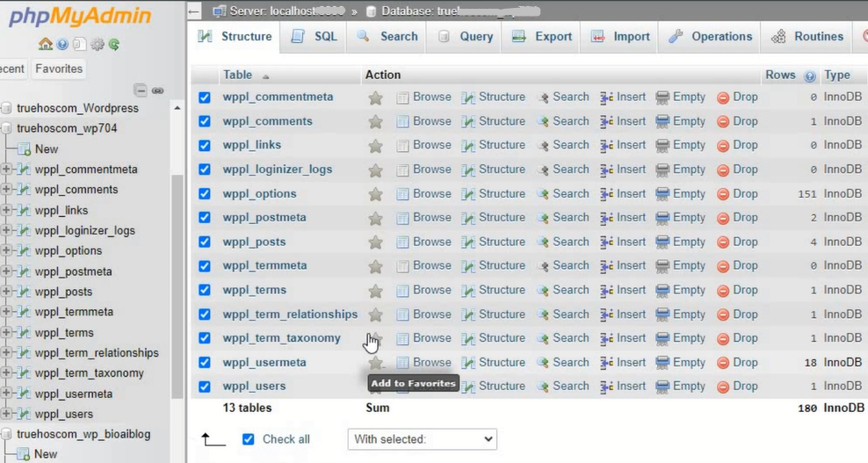Image resolution: width=868 pixels, height=463 pixels.
Task: Click the Search icon for wppl_usermeta
Action: click(x=543, y=364)
